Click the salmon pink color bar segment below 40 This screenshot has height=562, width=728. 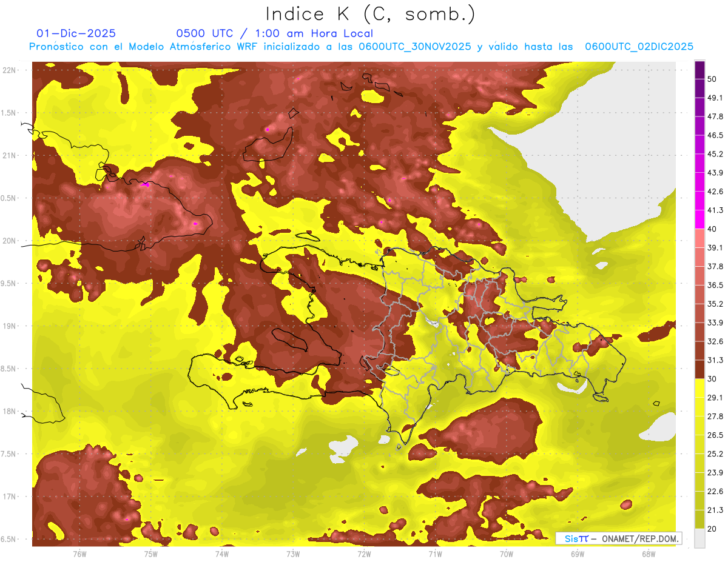point(699,238)
